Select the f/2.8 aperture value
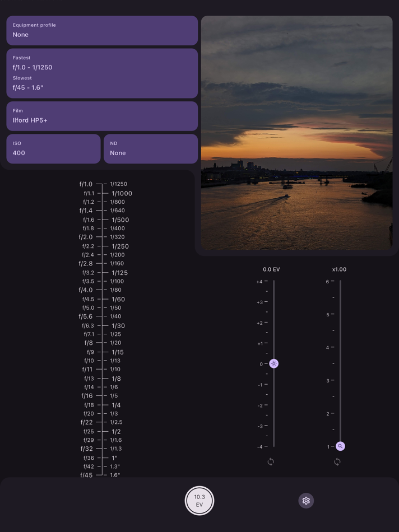This screenshot has width=399, height=532. [x=86, y=263]
